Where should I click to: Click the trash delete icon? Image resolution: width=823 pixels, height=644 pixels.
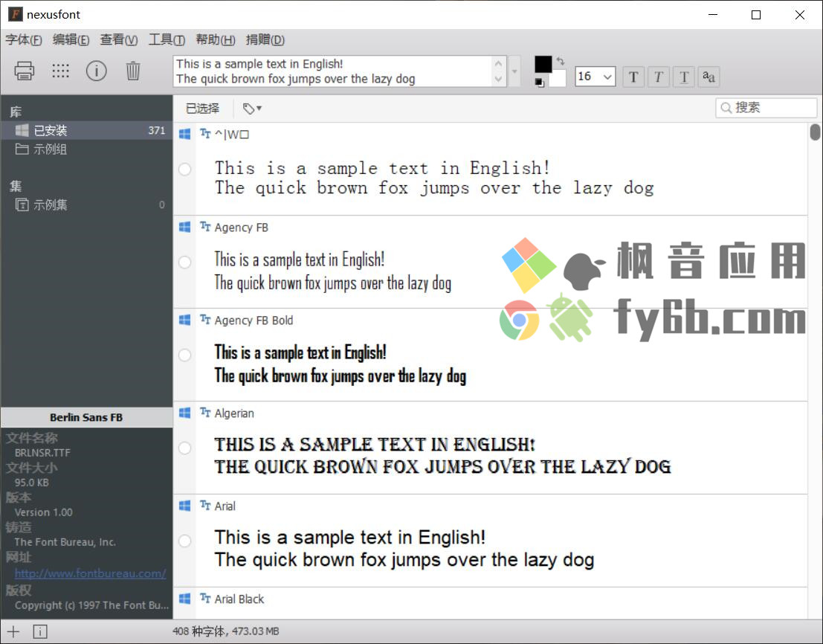click(x=133, y=71)
